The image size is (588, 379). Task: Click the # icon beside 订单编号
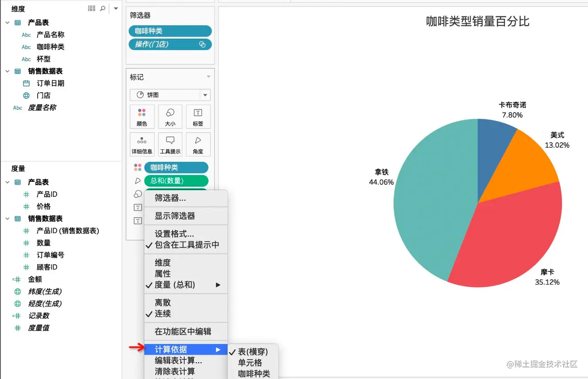click(27, 255)
